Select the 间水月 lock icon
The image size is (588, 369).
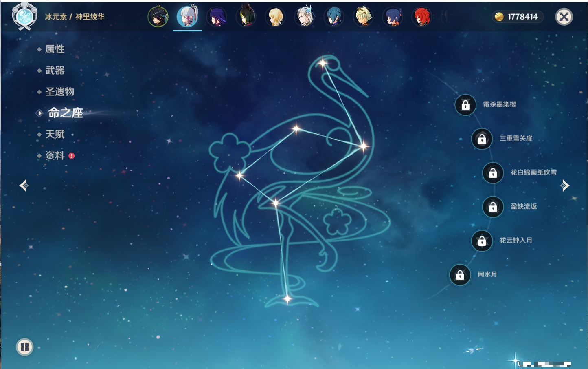(460, 275)
